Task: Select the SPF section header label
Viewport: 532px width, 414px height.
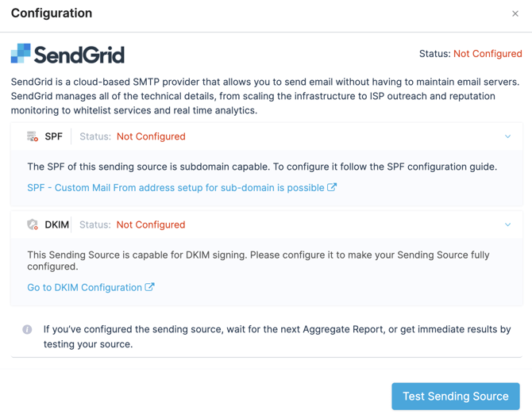Action: pyautogui.click(x=54, y=136)
